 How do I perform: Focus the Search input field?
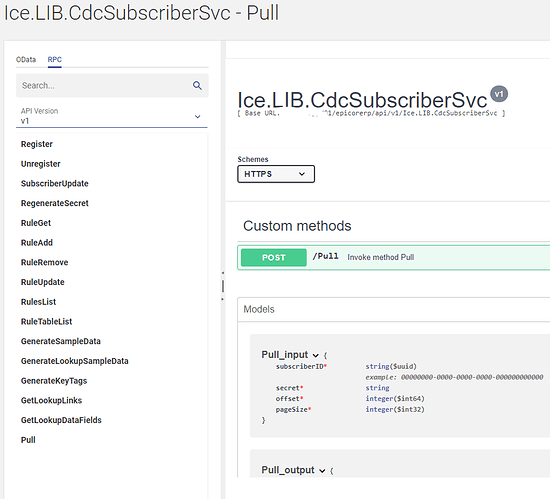click(112, 85)
